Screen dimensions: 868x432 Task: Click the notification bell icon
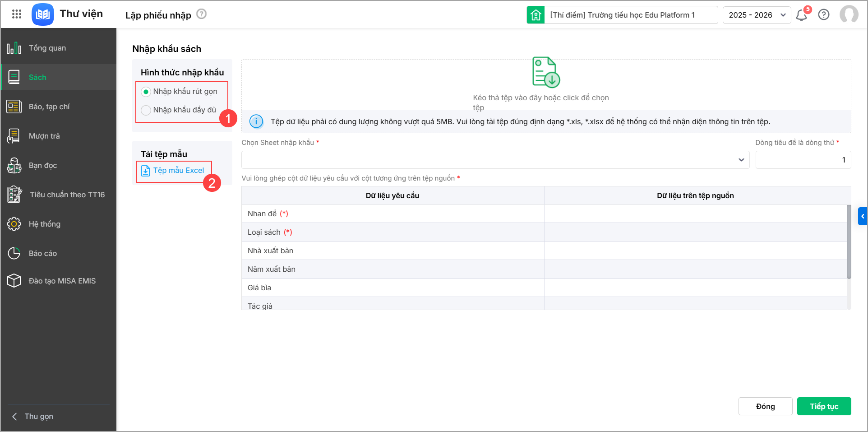(802, 15)
